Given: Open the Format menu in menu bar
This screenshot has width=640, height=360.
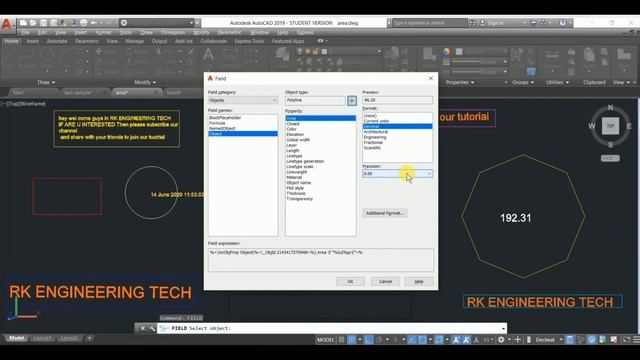Looking at the screenshot, I should coord(103,32).
